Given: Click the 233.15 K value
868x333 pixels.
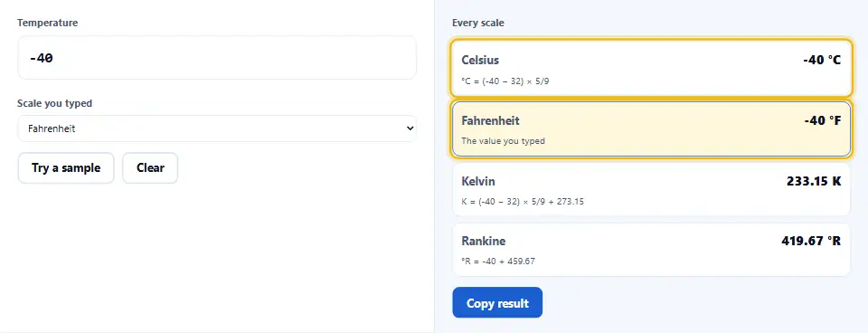Looking at the screenshot, I should [814, 181].
